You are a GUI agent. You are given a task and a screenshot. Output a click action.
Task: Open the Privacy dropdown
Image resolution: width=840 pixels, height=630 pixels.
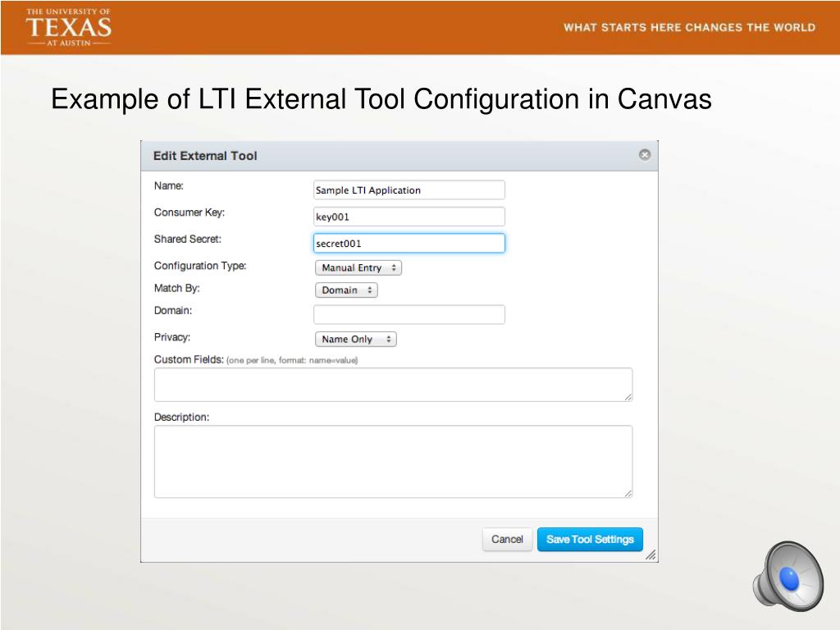coord(355,339)
